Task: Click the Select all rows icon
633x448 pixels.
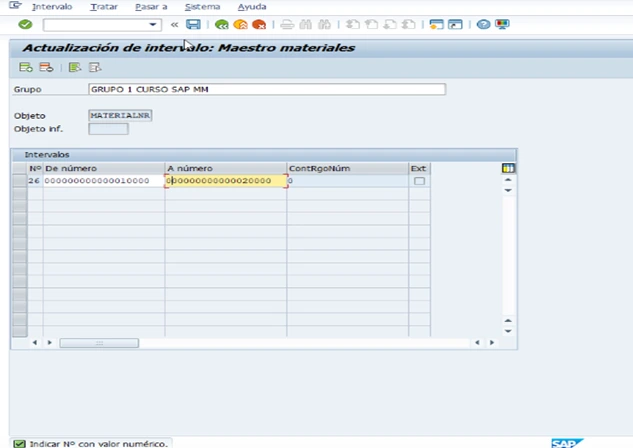Action: 75,67
